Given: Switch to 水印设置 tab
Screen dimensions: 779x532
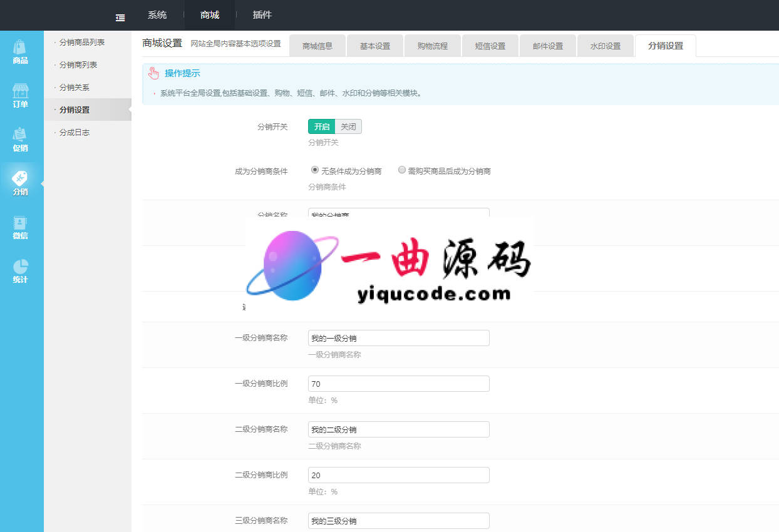Looking at the screenshot, I should point(606,46).
